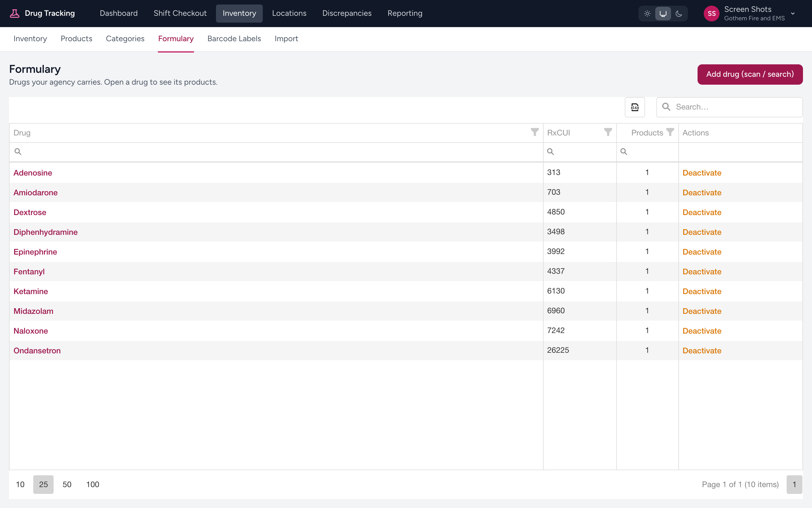Set page size to 50 rows
The height and width of the screenshot is (508, 812).
[67, 485]
